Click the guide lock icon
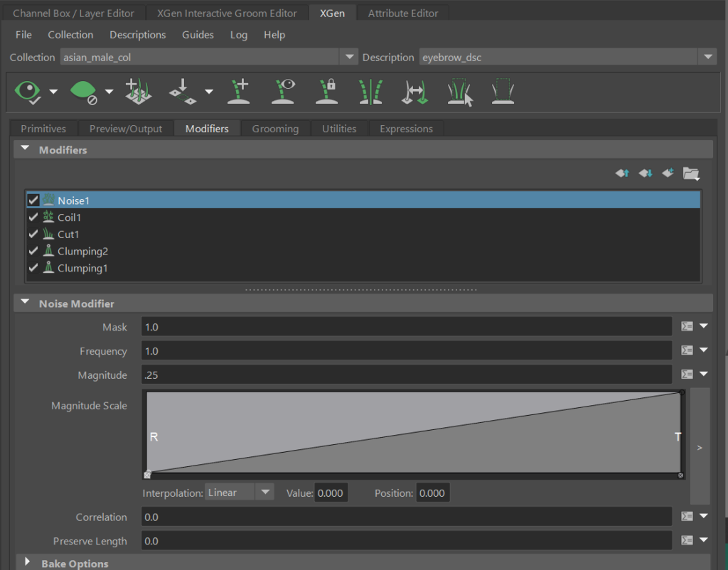The image size is (728, 570). click(326, 92)
